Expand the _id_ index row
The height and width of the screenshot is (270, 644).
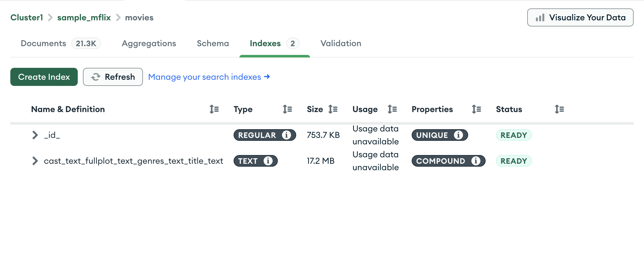(35, 135)
